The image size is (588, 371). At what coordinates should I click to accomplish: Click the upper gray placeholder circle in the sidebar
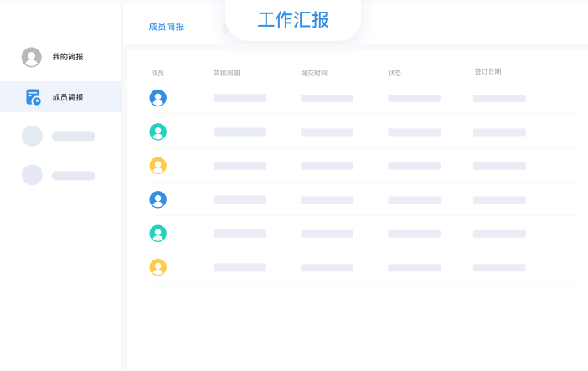click(x=32, y=136)
